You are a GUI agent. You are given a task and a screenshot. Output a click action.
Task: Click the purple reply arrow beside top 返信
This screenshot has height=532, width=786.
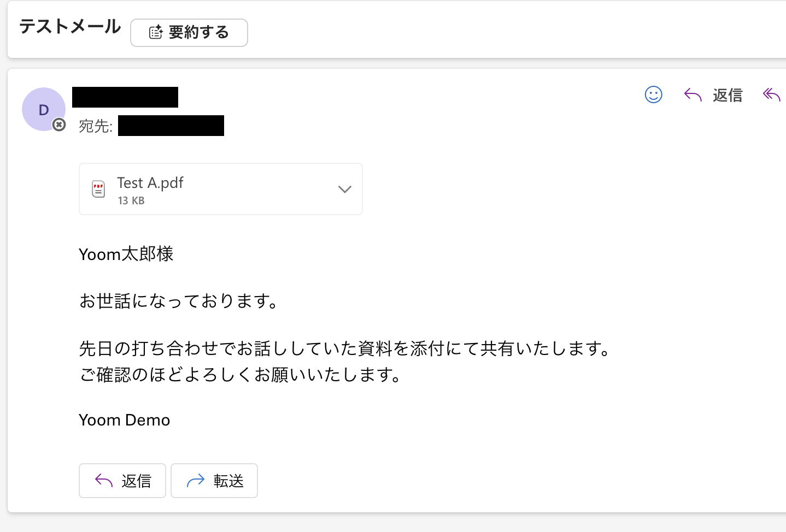click(x=693, y=95)
